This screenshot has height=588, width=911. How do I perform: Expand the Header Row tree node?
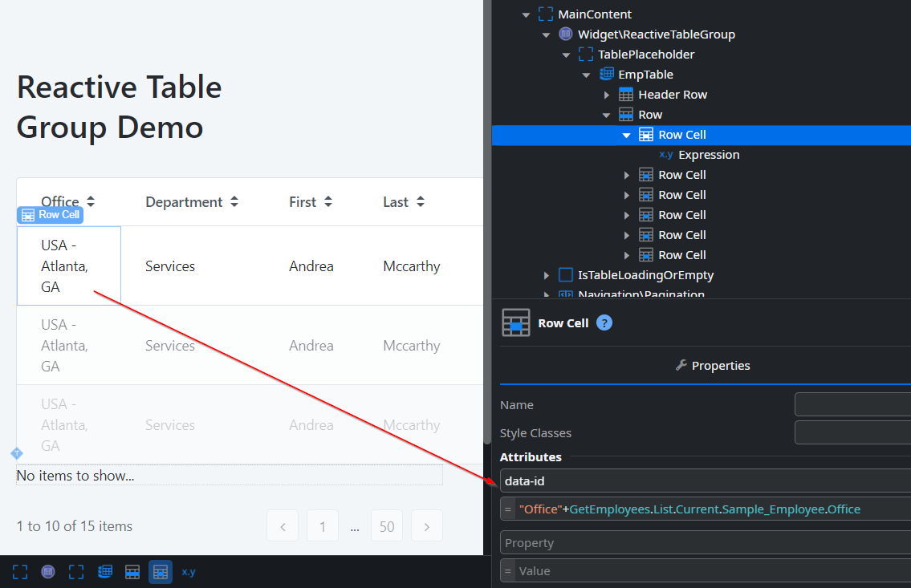click(608, 94)
